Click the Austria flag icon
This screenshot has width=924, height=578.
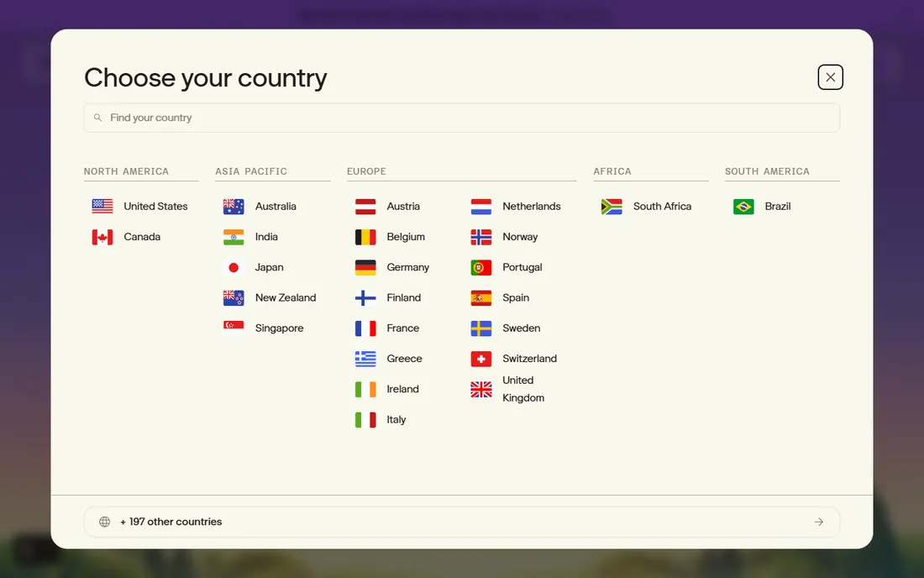pos(365,206)
